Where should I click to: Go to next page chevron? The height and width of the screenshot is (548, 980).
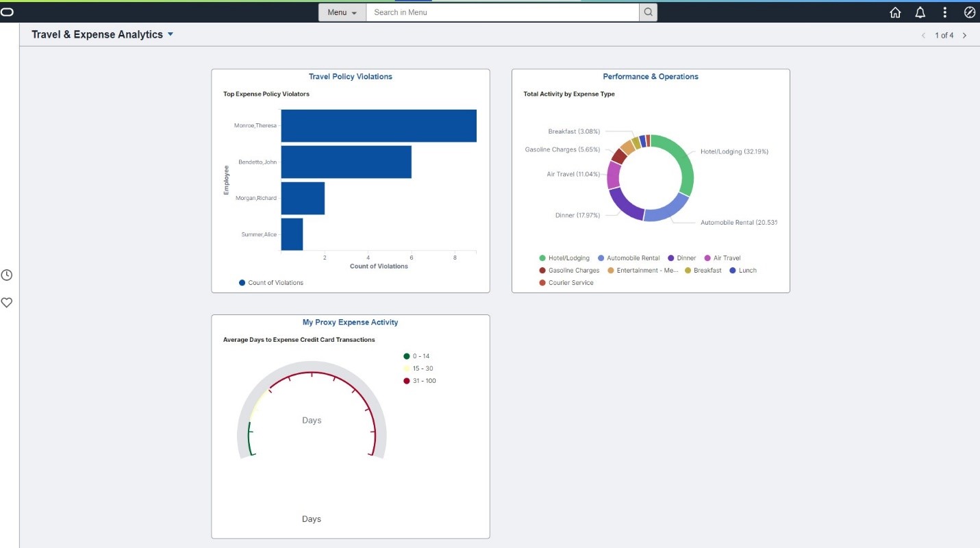pos(965,36)
